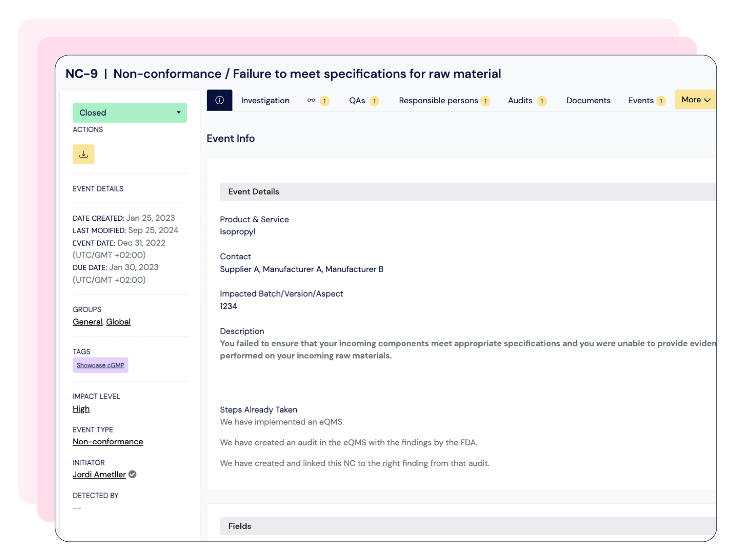Screen dimensions: 735x560
Task: Click 'We have created an audit' line
Action: 349,442
